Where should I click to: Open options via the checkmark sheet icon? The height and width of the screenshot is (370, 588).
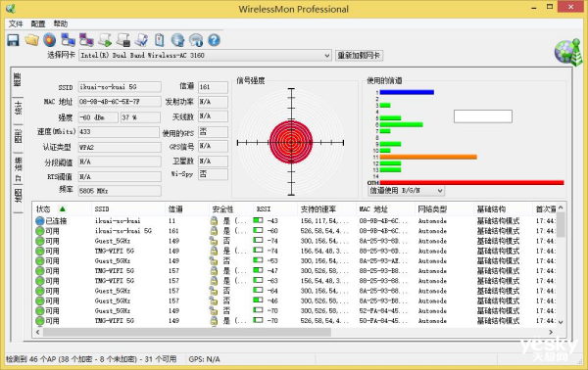141,40
